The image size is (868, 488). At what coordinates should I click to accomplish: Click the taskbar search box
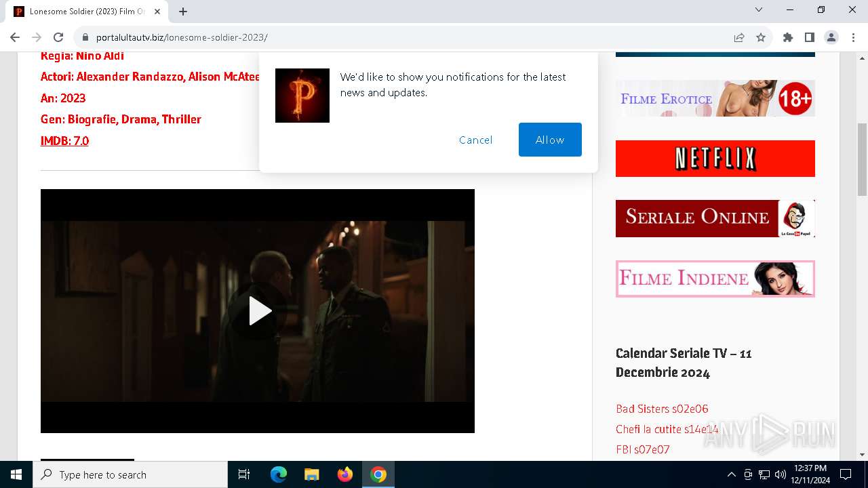tap(130, 474)
